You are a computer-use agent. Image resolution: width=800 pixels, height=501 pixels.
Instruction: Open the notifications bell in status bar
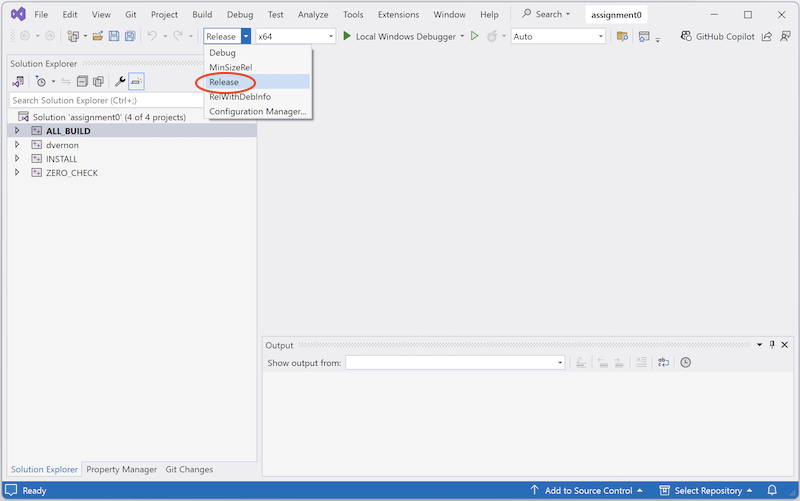(x=772, y=491)
